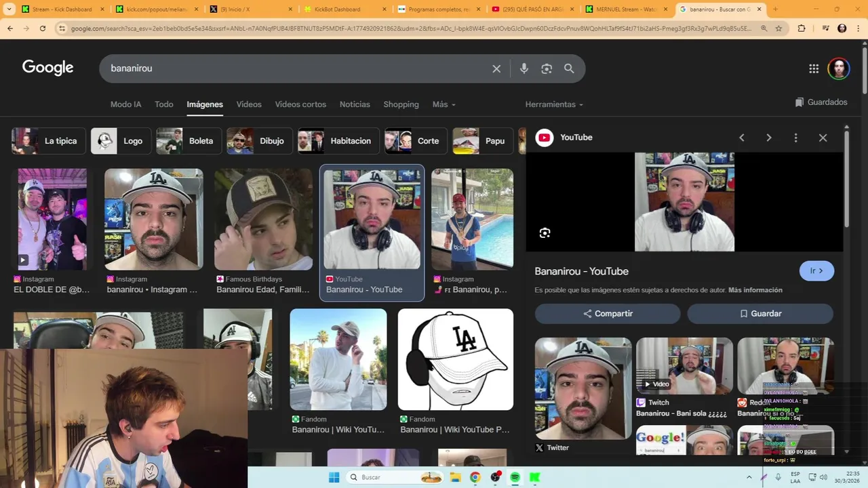
Task: Open OBS from the taskbar
Action: [495, 477]
